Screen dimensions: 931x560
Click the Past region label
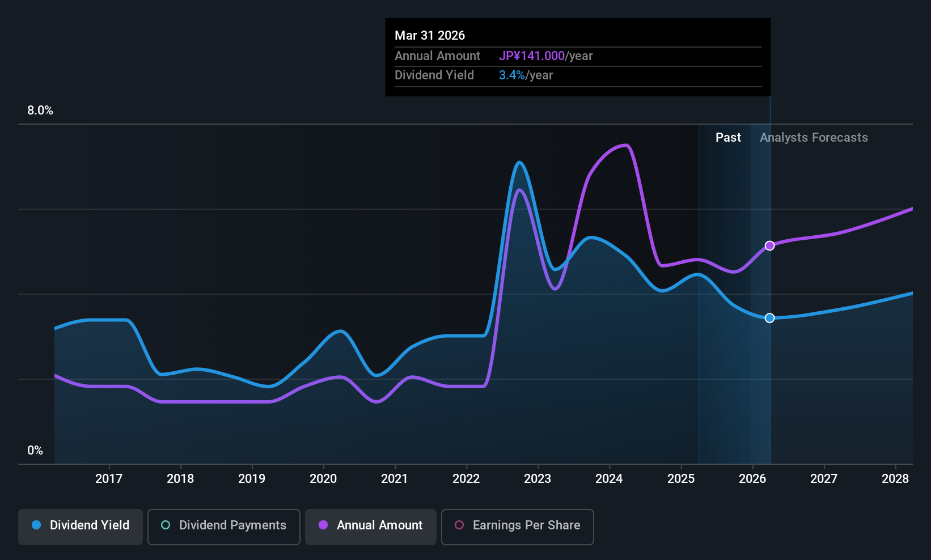point(728,137)
